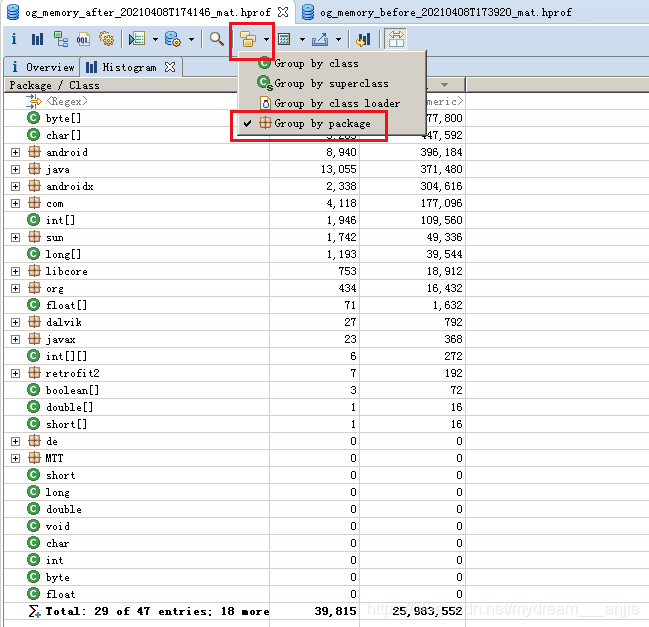Image resolution: width=649 pixels, height=627 pixels.
Task: Expand the com package
Action: [x=15, y=203]
